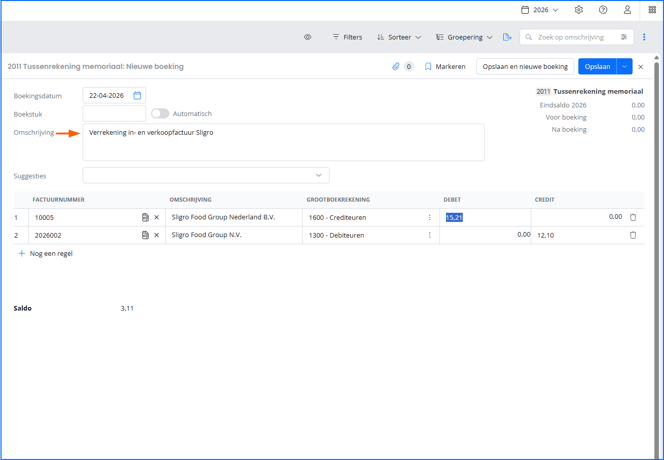The height and width of the screenshot is (460, 664).
Task: Toggle the eye visibility icon
Action: pyautogui.click(x=308, y=37)
